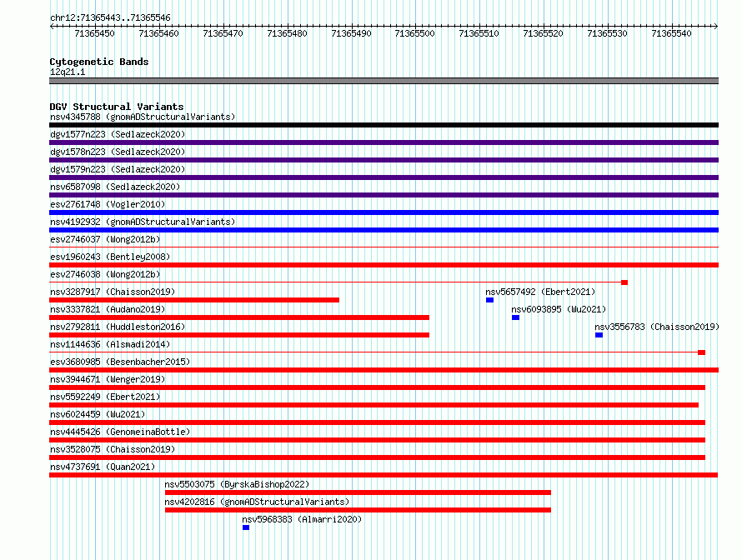Click nsv5592249 (Ebert2021) label

coord(105,397)
